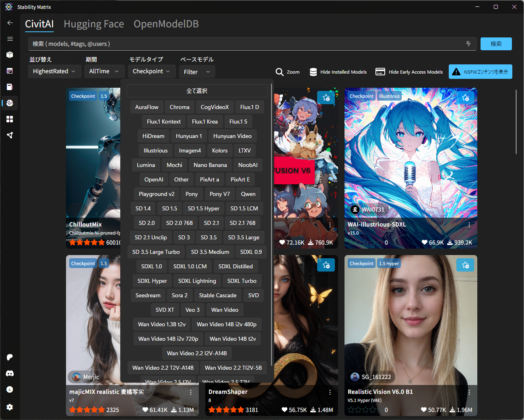Expand the AllTime period dropdown
This screenshot has height=420, width=524.
[104, 72]
